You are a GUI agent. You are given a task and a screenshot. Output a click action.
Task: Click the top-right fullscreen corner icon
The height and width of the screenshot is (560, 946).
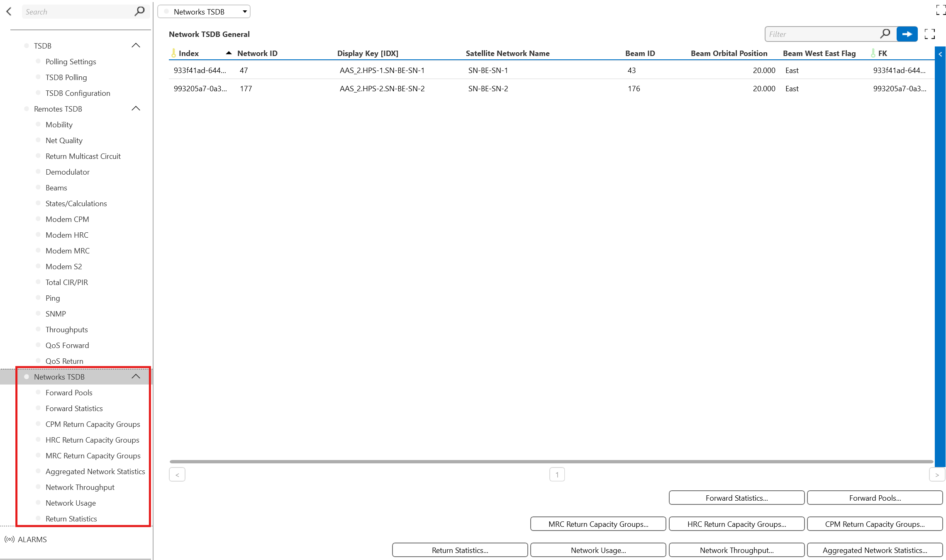pyautogui.click(x=941, y=10)
